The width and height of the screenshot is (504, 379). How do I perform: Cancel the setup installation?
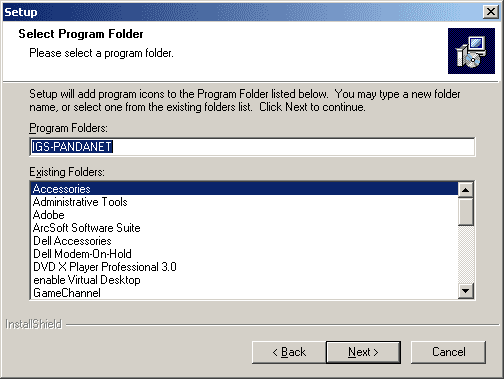[x=448, y=352]
